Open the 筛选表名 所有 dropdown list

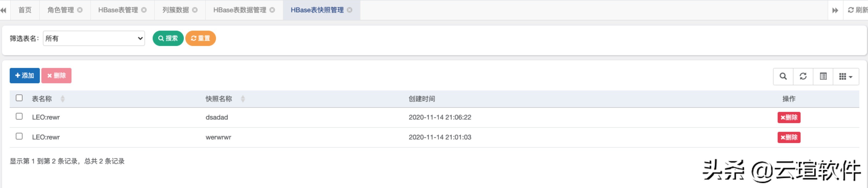94,38
